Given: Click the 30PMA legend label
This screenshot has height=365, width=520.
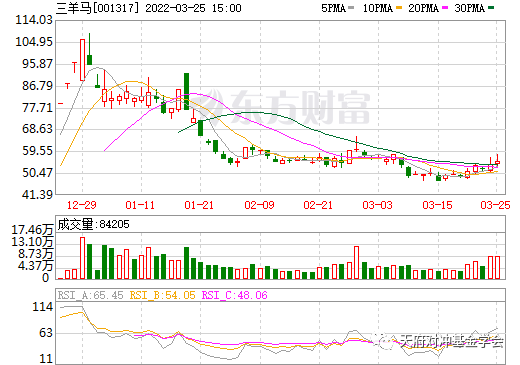Looking at the screenshot, I should 469,8.
